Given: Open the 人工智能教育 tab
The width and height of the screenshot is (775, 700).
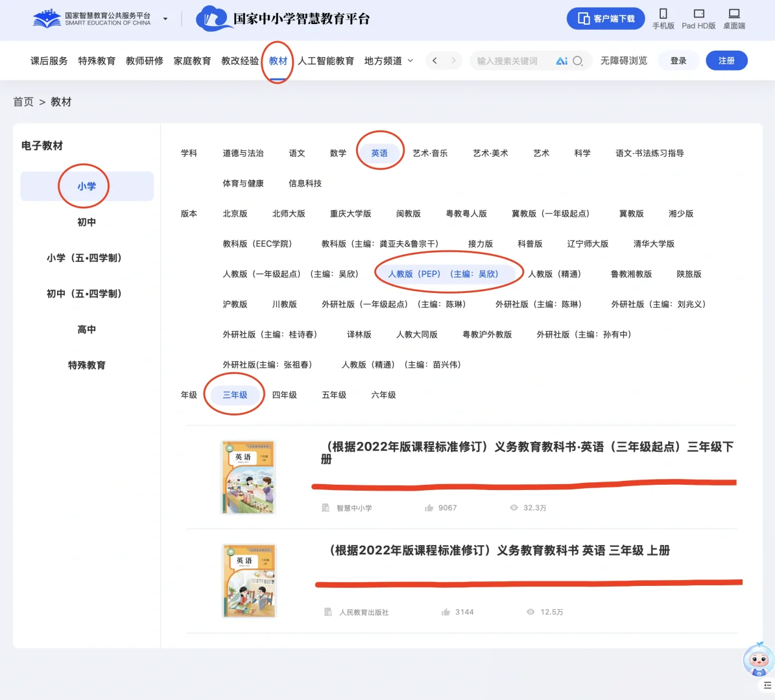Looking at the screenshot, I should [x=326, y=61].
